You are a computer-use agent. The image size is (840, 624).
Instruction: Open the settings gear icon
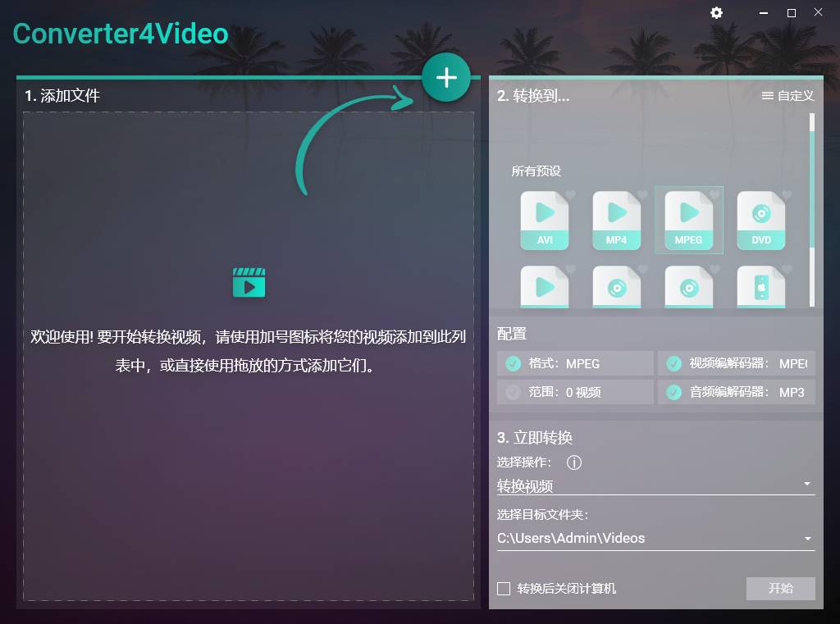click(716, 12)
